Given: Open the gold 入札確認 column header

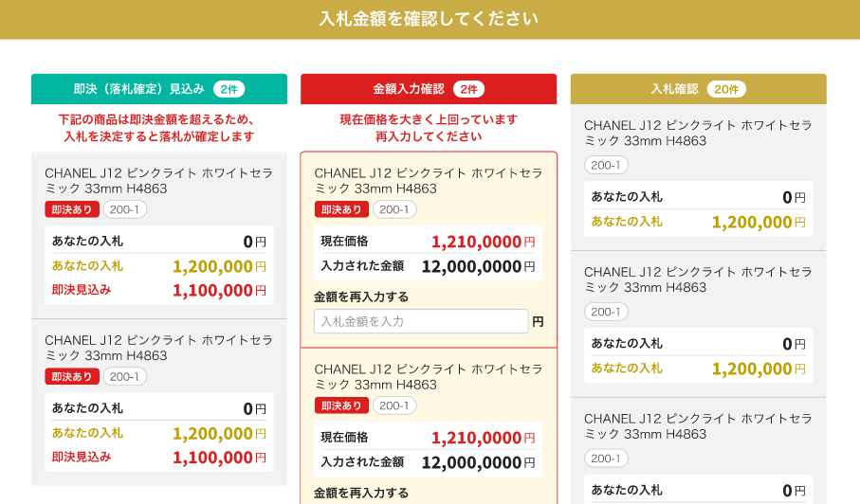Looking at the screenshot, I should (x=674, y=89).
